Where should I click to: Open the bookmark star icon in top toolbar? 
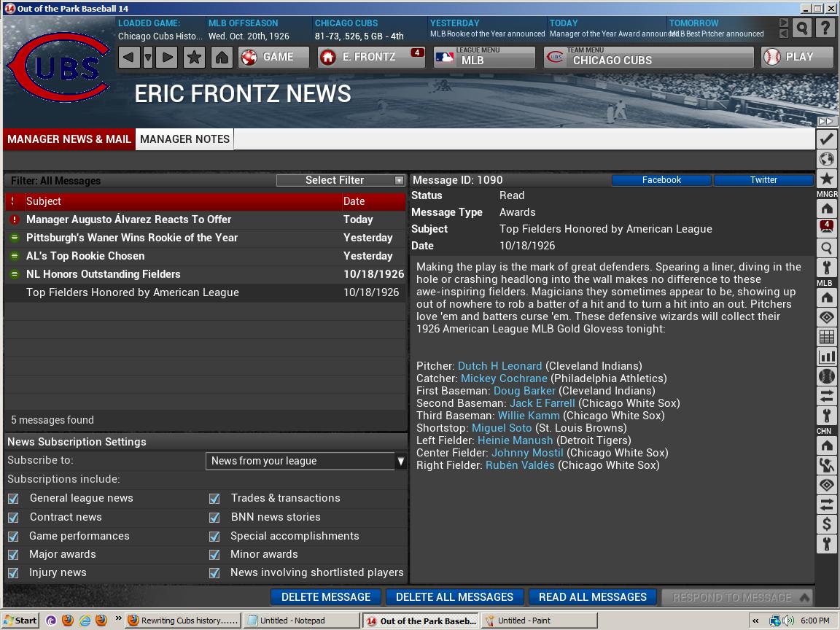point(194,57)
